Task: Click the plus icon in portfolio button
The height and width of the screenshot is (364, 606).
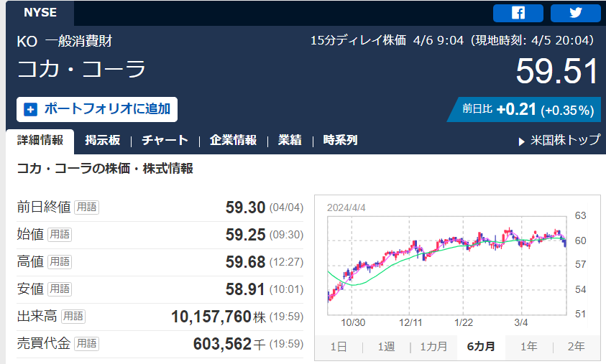Action: [30, 109]
